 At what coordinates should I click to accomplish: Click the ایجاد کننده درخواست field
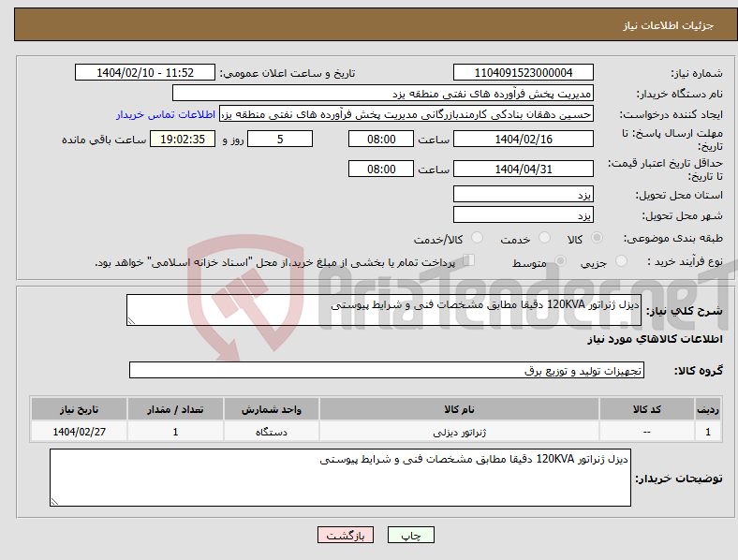pyautogui.click(x=406, y=114)
